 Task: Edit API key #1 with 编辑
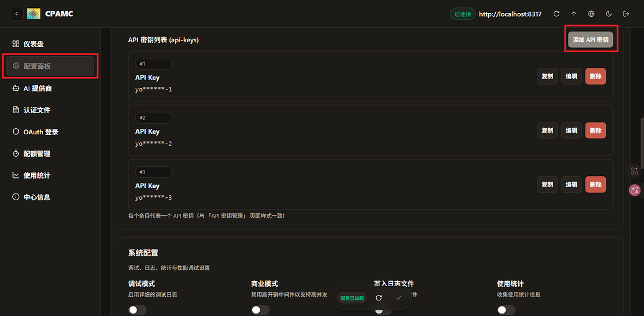[571, 77]
